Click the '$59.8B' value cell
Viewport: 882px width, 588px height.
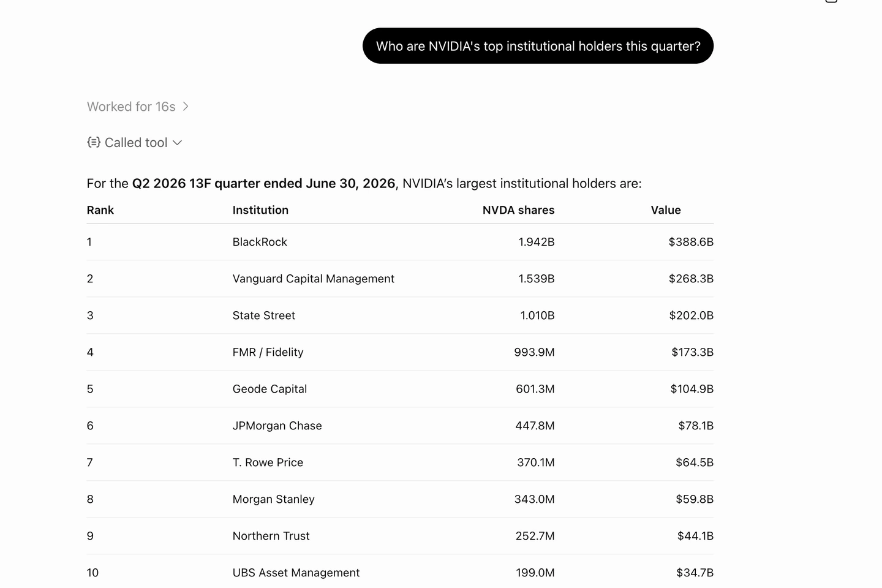tap(695, 499)
